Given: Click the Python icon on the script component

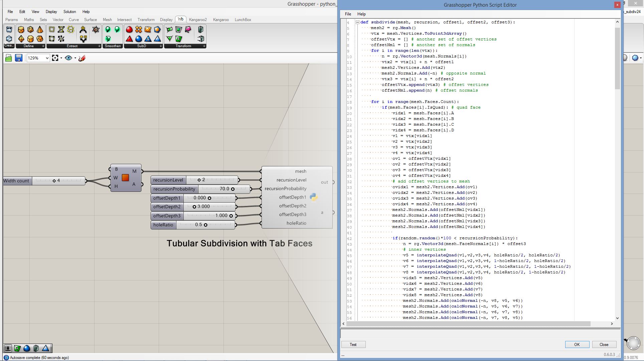Looking at the screenshot, I should [314, 197].
